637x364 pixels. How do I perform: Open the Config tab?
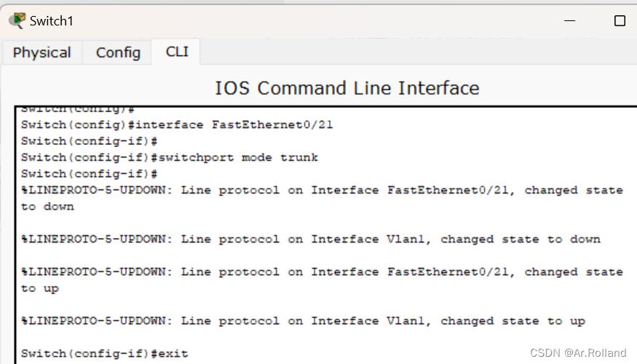[118, 52]
